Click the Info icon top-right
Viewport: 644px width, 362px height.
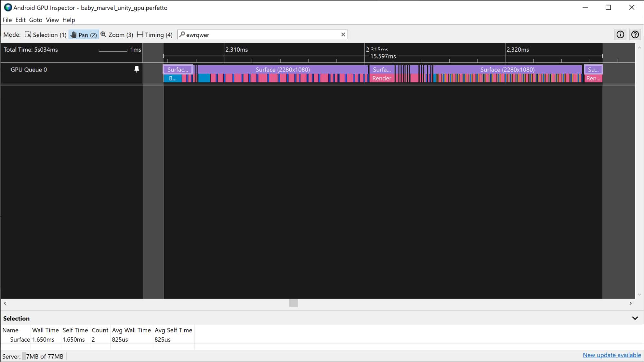(620, 34)
